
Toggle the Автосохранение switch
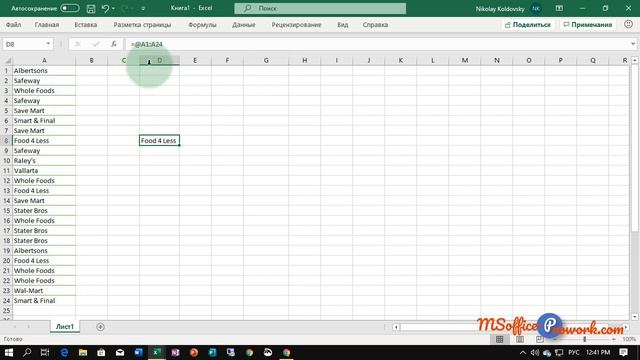coord(69,8)
